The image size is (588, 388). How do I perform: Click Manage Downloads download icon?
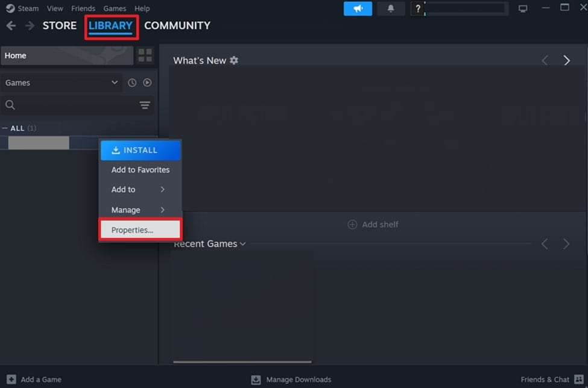point(256,380)
